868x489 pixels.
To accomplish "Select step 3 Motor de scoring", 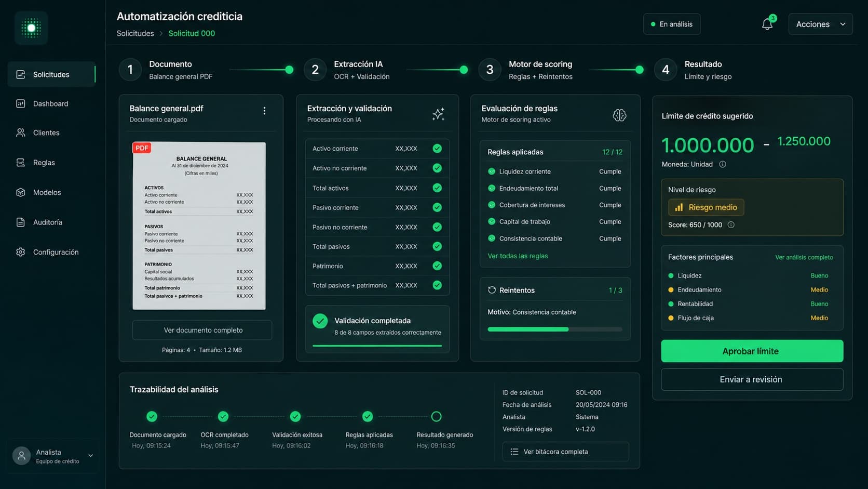I will click(x=525, y=70).
